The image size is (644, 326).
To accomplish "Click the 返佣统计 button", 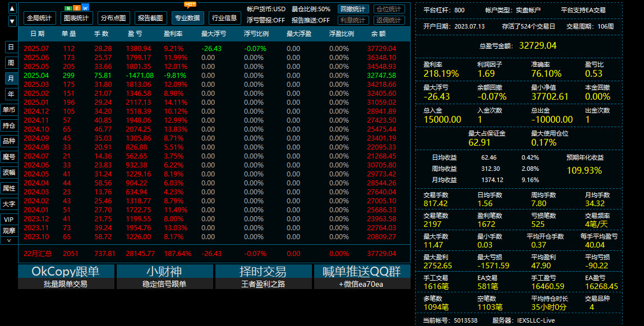I will click(389, 20).
